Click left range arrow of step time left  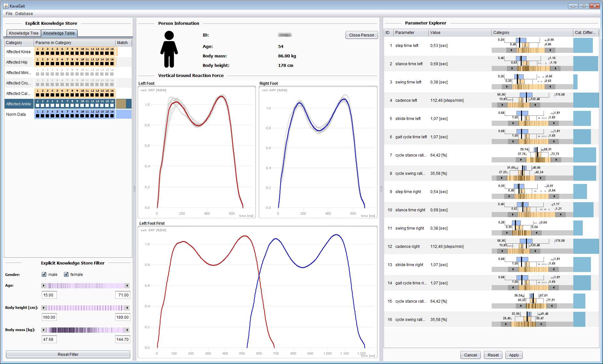(x=511, y=50)
